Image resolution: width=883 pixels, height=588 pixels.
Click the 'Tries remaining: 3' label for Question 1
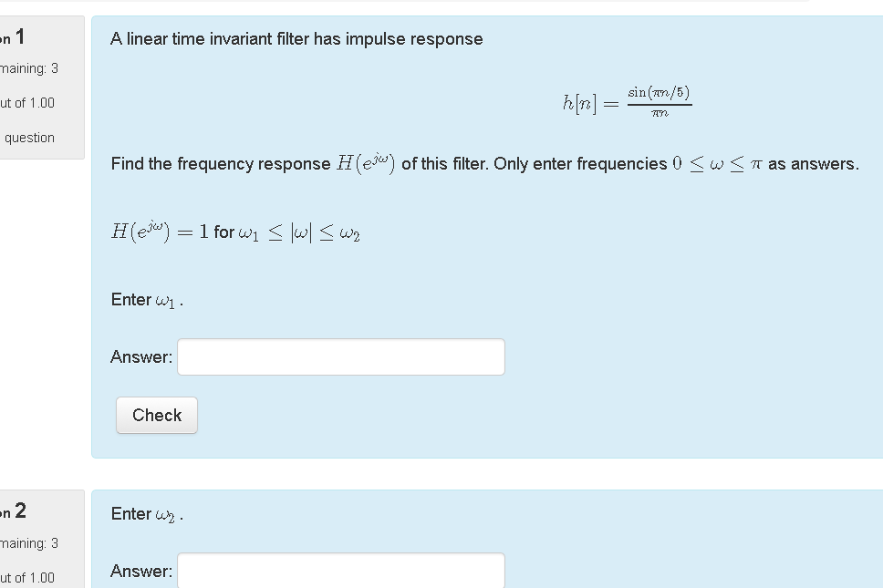(x=29, y=67)
